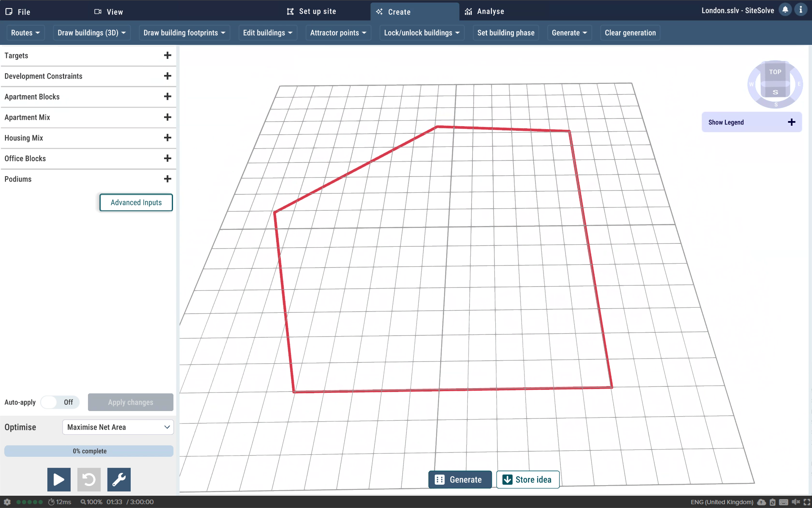Click the notification bell icon

point(785,10)
